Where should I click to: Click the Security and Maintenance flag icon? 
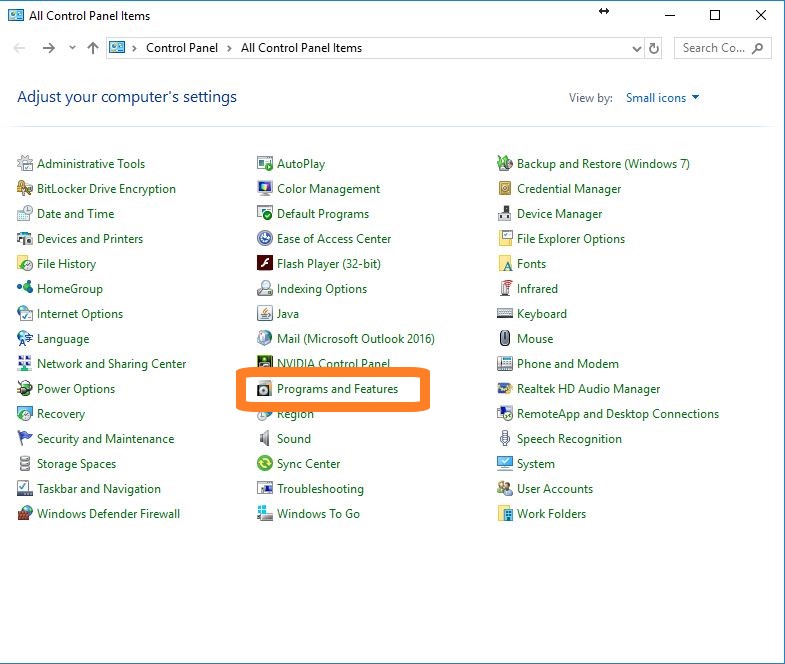tap(25, 438)
